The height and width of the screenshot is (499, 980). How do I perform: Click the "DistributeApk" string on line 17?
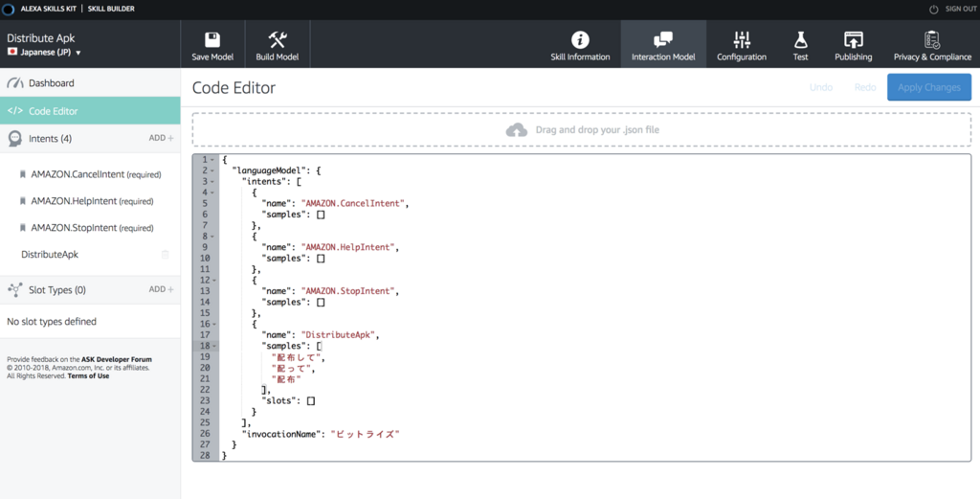pyautogui.click(x=338, y=335)
